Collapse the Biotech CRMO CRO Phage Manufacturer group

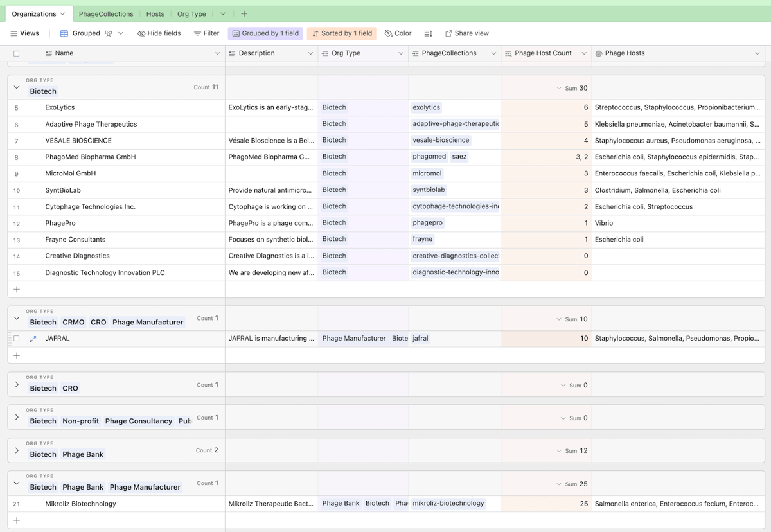(x=17, y=318)
